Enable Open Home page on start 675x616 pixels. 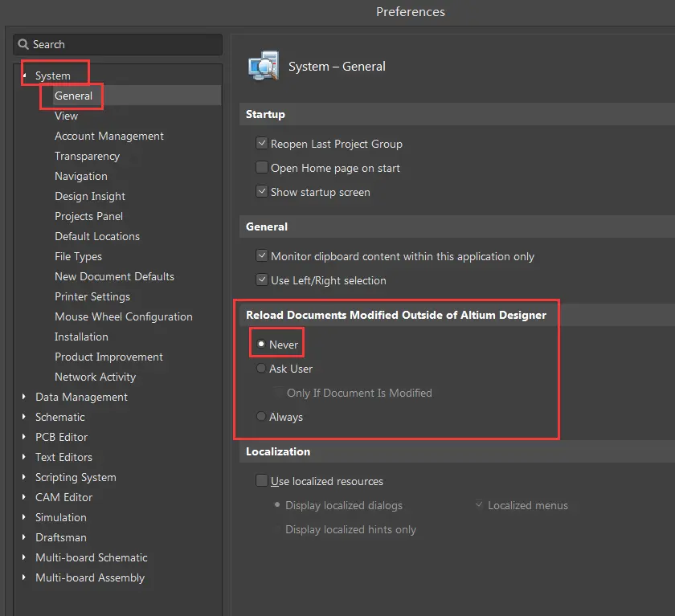[x=262, y=167]
